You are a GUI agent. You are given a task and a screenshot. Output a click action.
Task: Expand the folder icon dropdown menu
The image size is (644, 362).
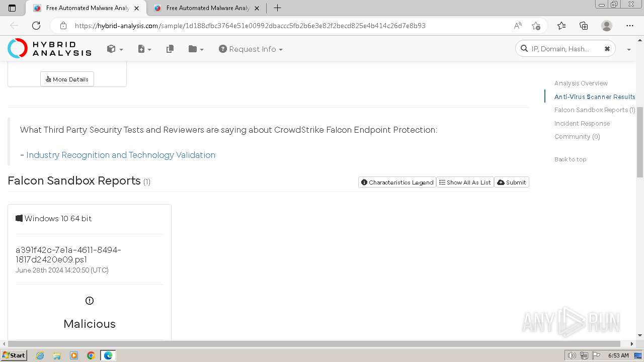(x=196, y=49)
